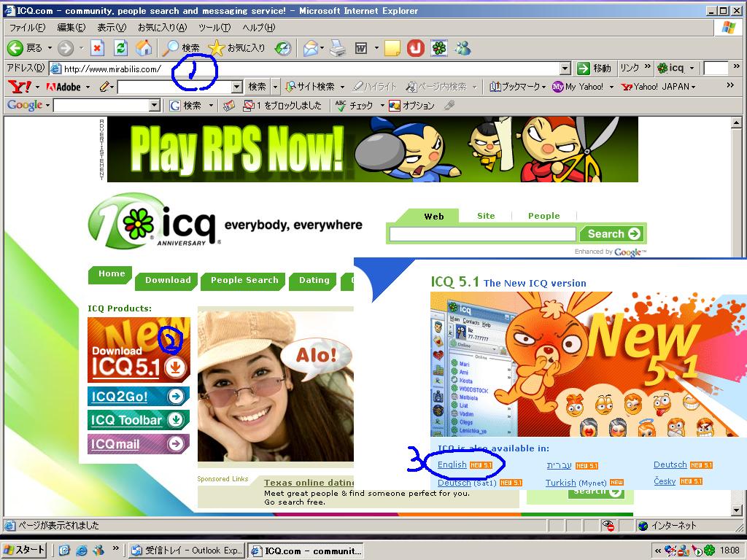Click the Edit with Word icon
Image resolution: width=747 pixels, height=560 pixels.
point(361,47)
